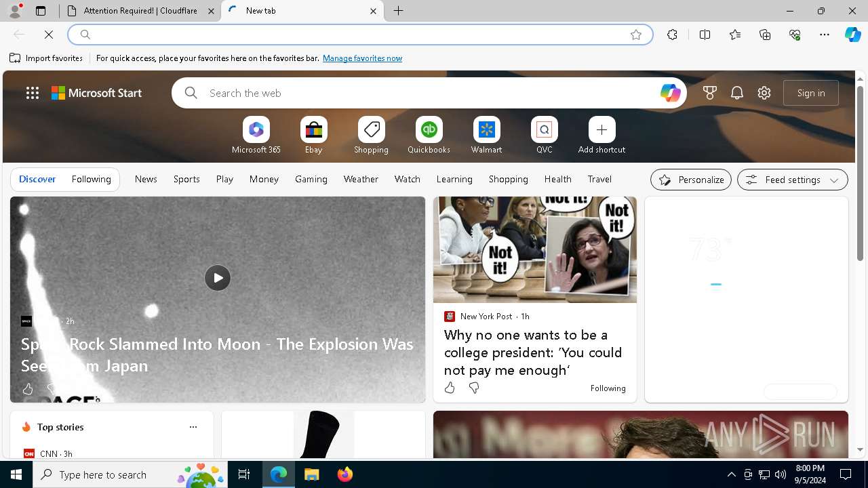Open the Favorites hub

tap(735, 35)
